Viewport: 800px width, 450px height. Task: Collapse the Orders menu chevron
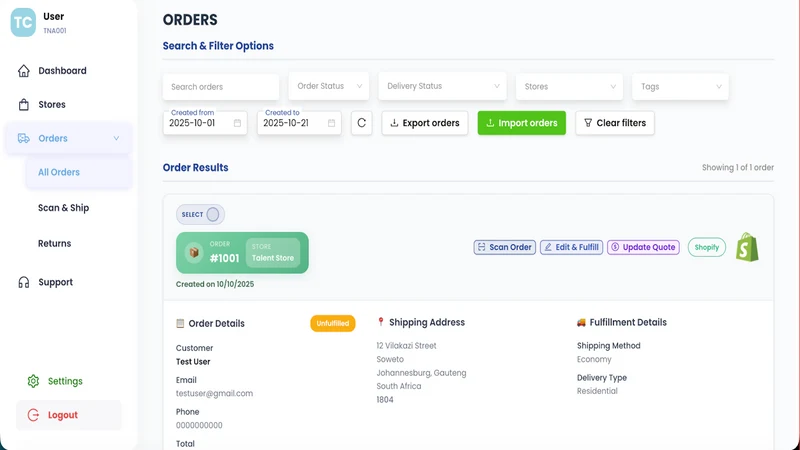116,138
